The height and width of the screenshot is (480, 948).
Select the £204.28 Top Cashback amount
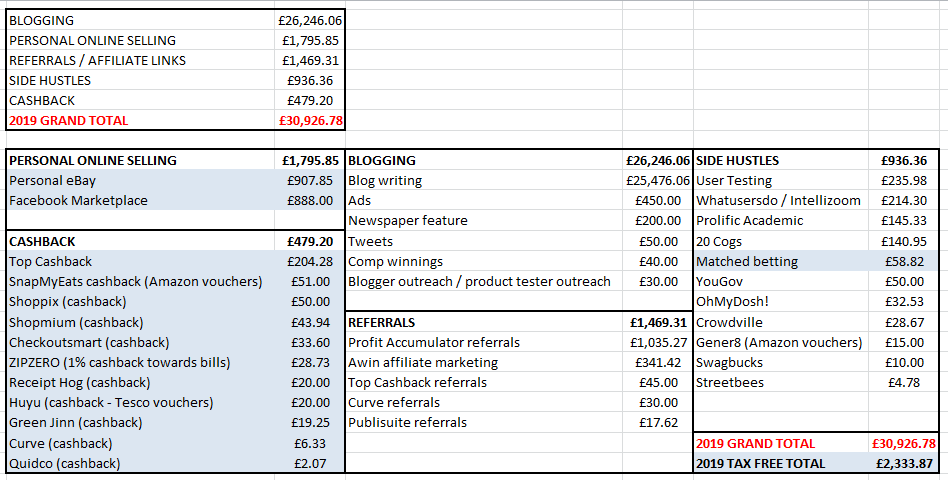(310, 261)
